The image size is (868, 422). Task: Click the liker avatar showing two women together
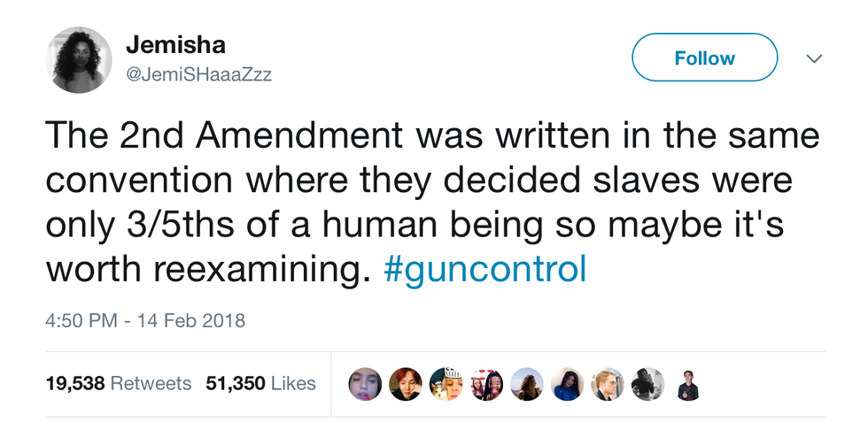(486, 384)
